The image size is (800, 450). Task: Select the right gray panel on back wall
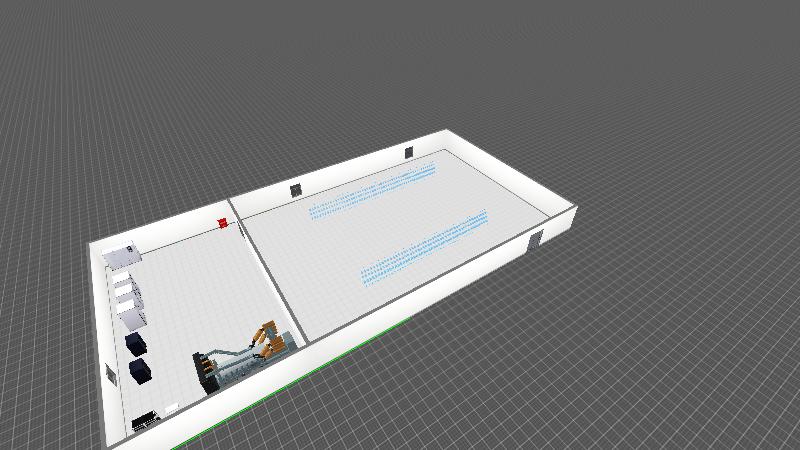[x=409, y=151]
